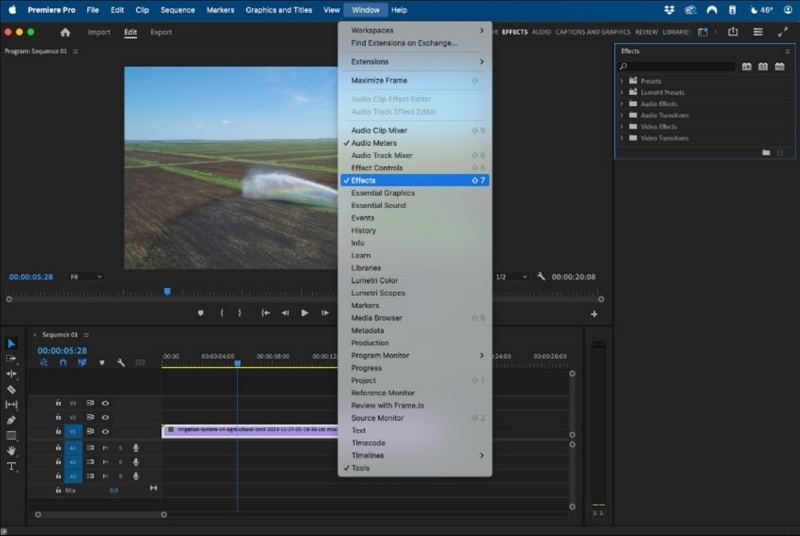Add marker in the timeline header
The image size is (800, 536).
(102, 363)
